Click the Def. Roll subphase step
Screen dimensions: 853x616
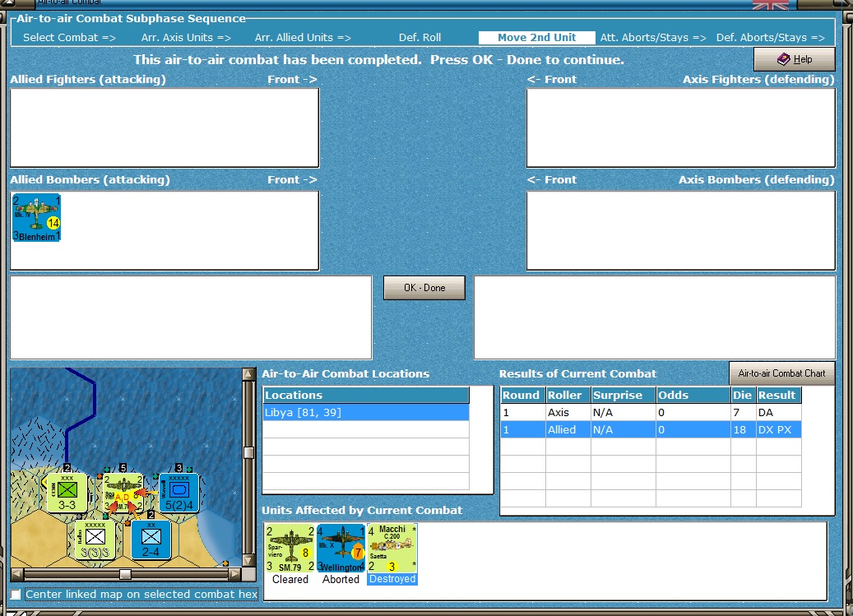tap(420, 38)
